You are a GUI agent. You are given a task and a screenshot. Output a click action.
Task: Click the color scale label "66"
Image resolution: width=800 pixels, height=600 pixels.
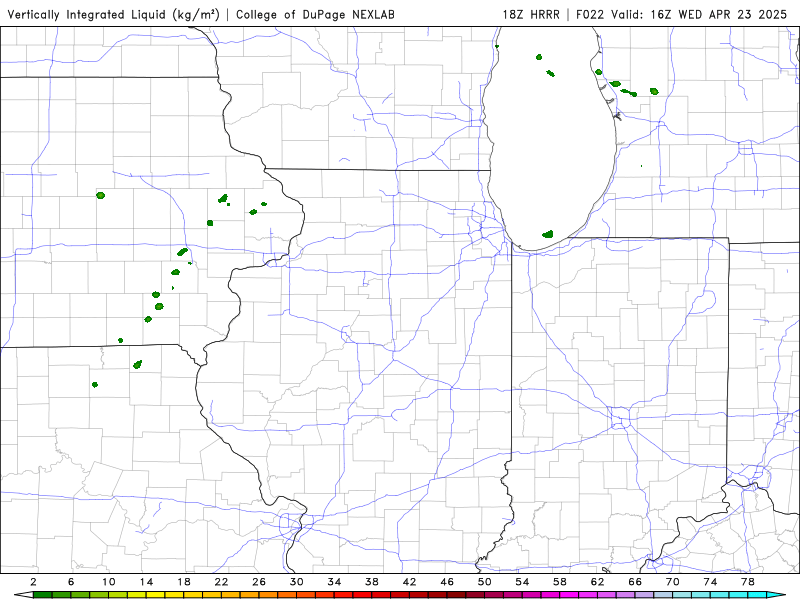635,582
